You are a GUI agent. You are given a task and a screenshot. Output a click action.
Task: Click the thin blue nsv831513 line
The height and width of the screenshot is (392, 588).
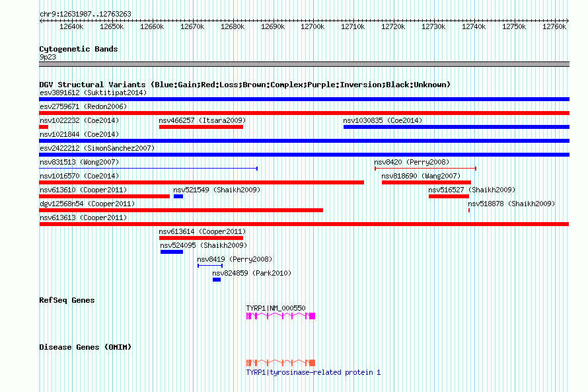148,169
